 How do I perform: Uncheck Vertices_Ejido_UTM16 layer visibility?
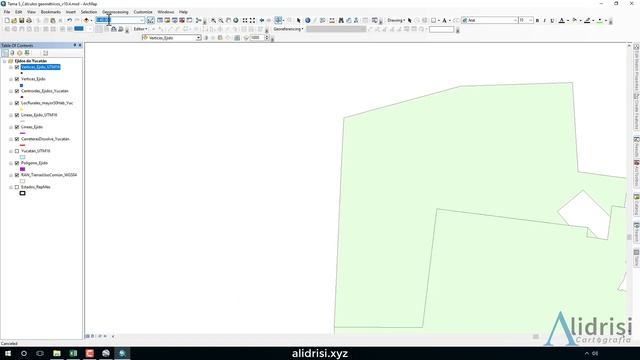pos(17,67)
